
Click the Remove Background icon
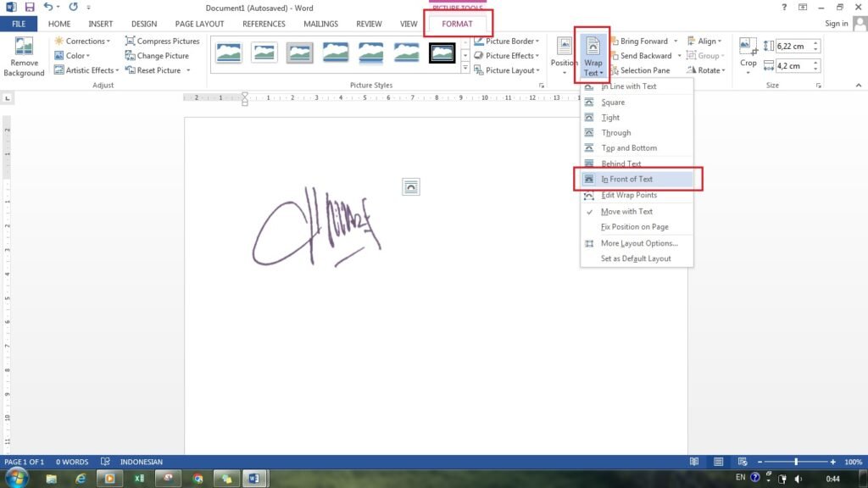pyautogui.click(x=24, y=48)
